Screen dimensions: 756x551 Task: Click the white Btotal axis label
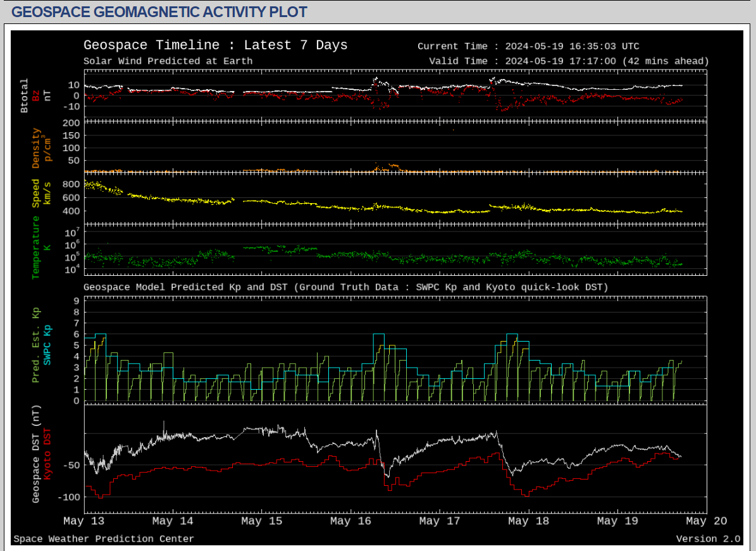pyautogui.click(x=25, y=96)
